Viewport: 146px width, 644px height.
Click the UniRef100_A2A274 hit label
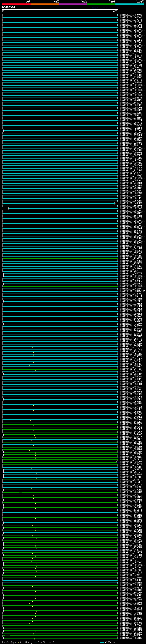pyautogui.click(x=131, y=259)
